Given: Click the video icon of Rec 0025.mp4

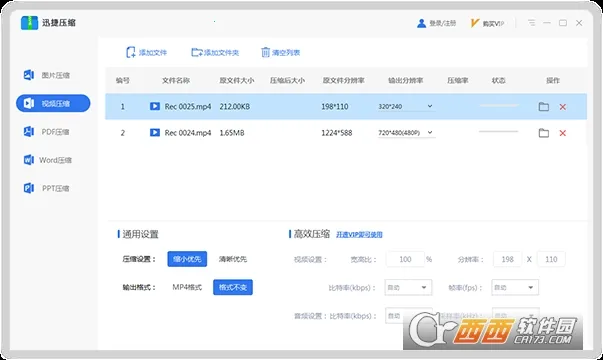Looking at the screenshot, I should [x=155, y=106].
